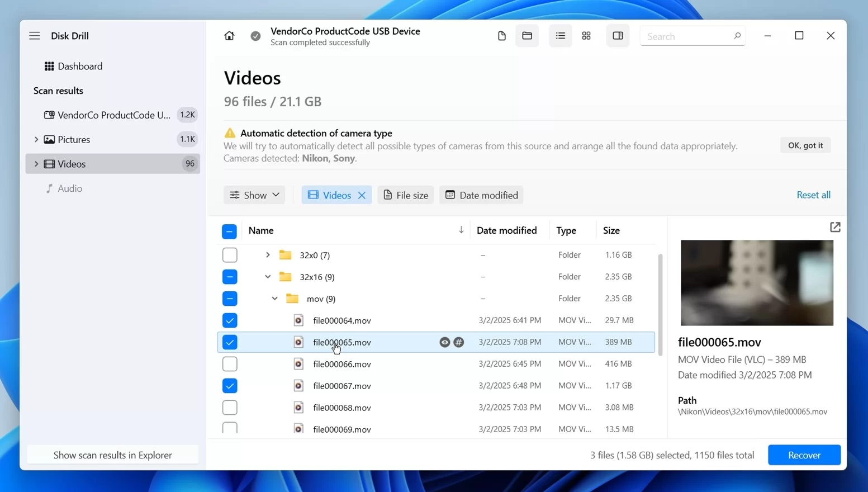The width and height of the screenshot is (868, 492).
Task: Click the Size column header
Action: point(611,230)
